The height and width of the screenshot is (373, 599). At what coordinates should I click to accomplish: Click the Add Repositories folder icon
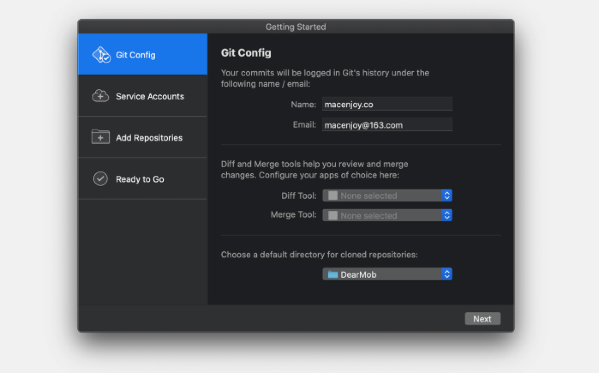[x=100, y=137]
